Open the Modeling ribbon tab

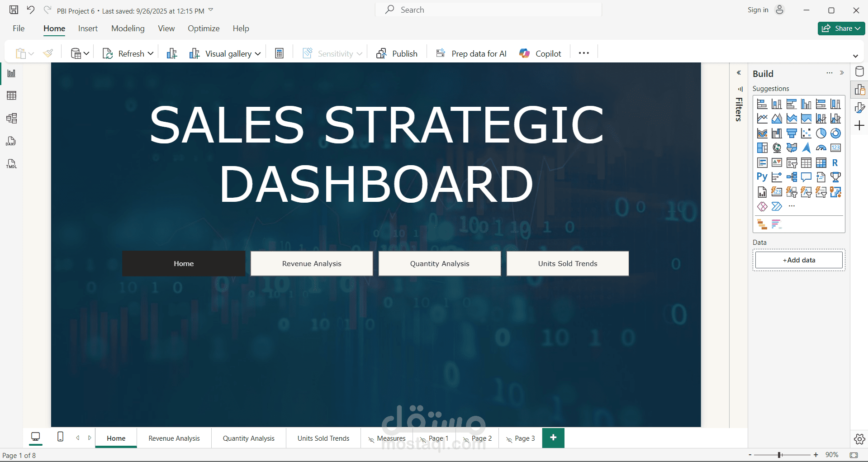128,29
